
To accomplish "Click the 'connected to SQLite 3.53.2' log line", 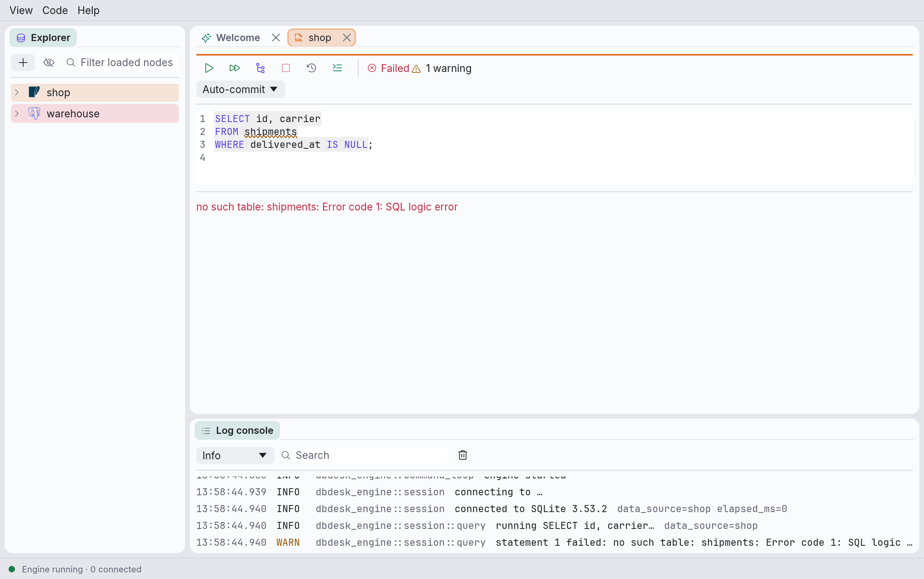I will pos(554,509).
